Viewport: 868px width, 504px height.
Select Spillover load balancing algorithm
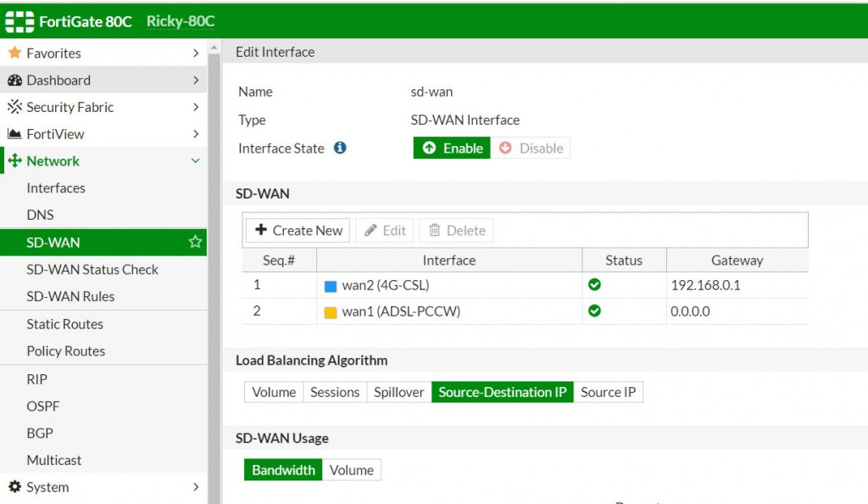point(398,392)
